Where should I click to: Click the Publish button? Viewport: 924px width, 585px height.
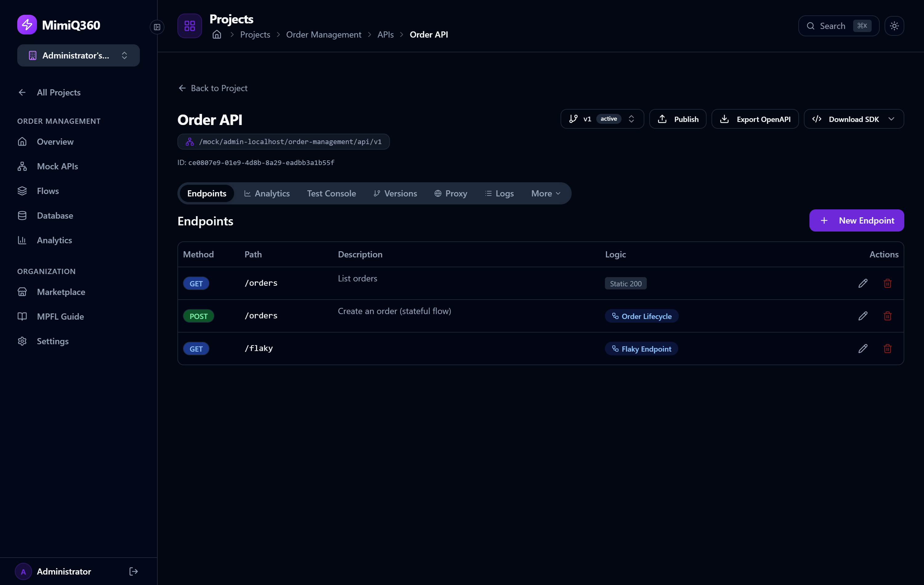click(x=677, y=119)
